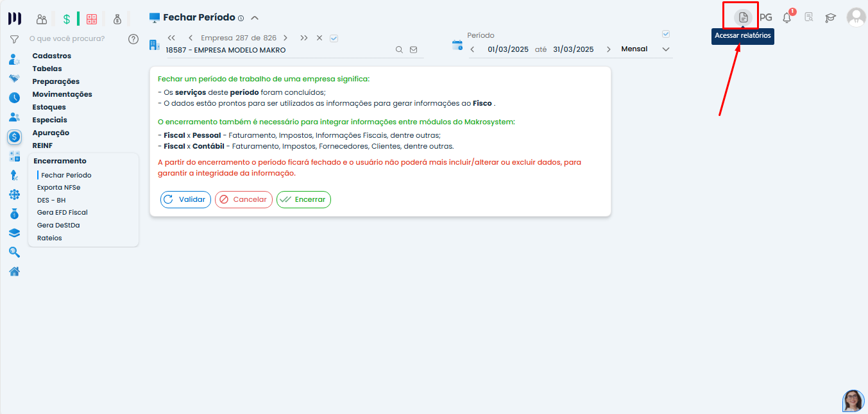
Task: Open the people module icon in top bar
Action: click(42, 19)
